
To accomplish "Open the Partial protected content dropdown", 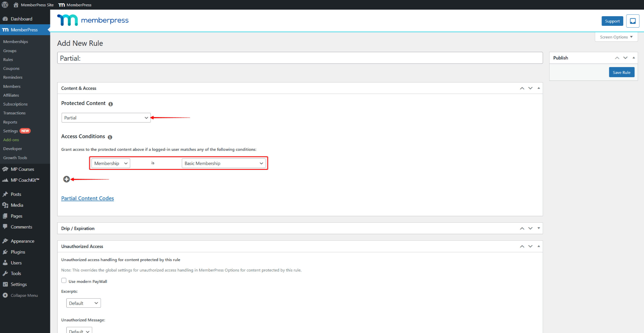I will [106, 118].
